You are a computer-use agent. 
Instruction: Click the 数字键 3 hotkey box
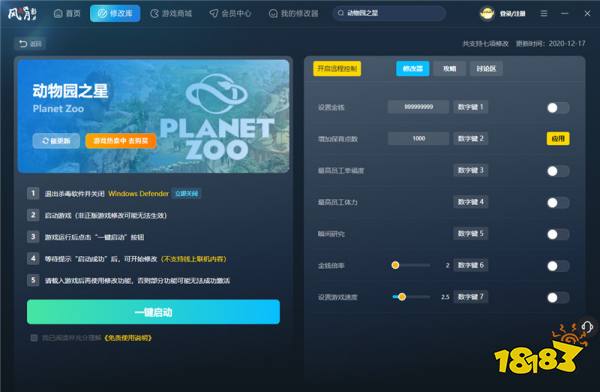coord(471,170)
